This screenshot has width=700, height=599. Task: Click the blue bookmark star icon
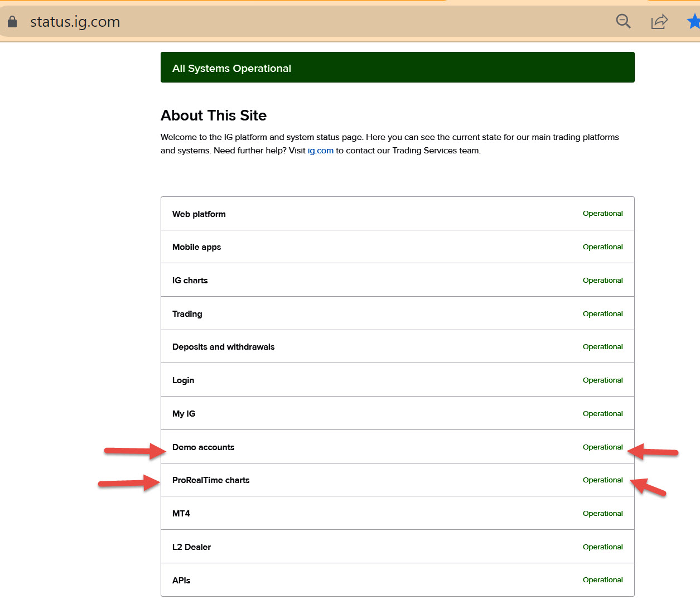pyautogui.click(x=693, y=22)
